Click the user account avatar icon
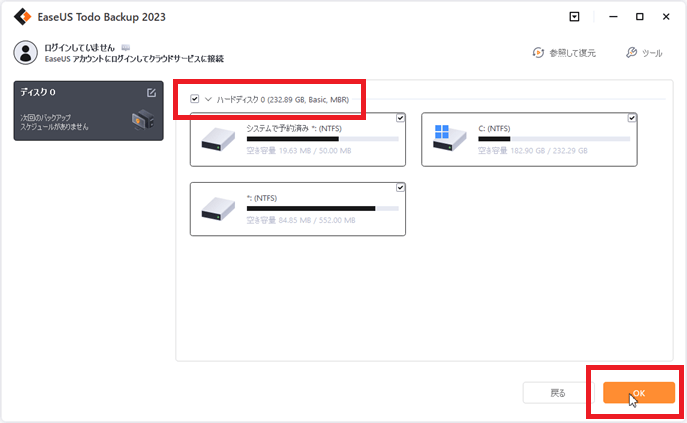Viewport: 687px width, 423px height. [25, 53]
